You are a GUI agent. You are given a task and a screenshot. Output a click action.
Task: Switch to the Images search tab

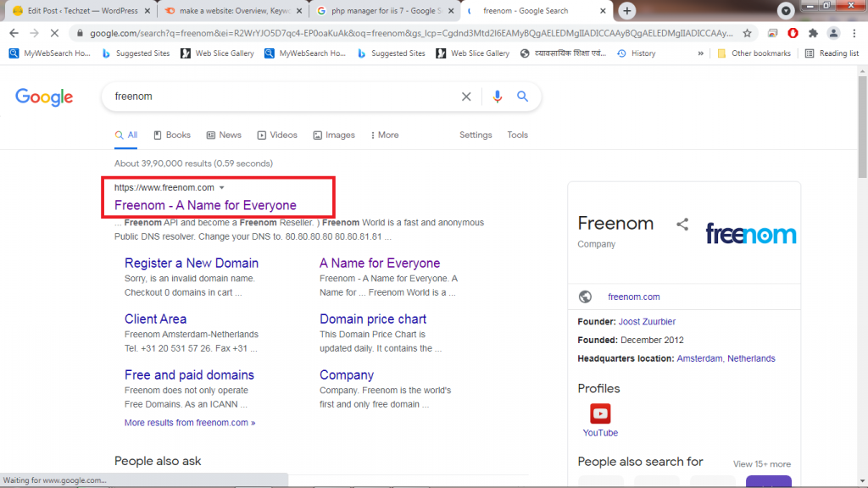[334, 135]
